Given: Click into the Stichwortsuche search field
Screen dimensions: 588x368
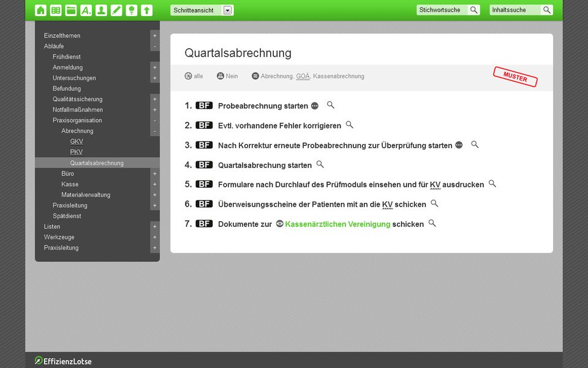Looking at the screenshot, I should point(442,10).
